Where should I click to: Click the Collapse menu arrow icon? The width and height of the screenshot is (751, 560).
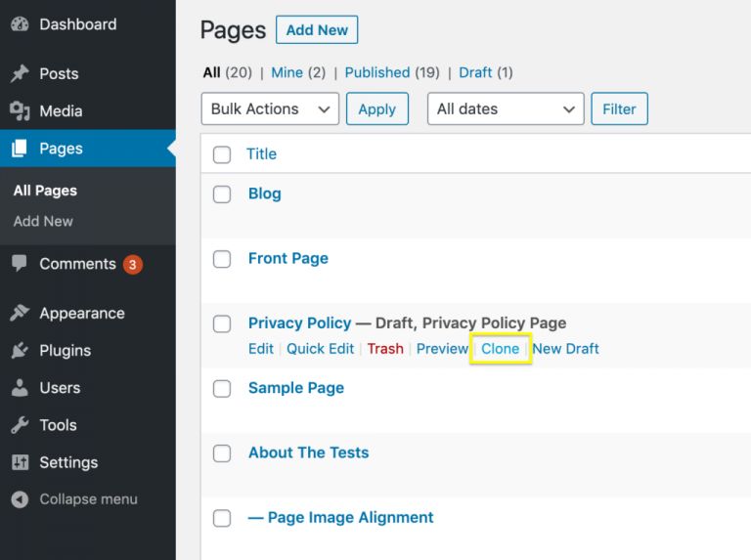click(20, 499)
